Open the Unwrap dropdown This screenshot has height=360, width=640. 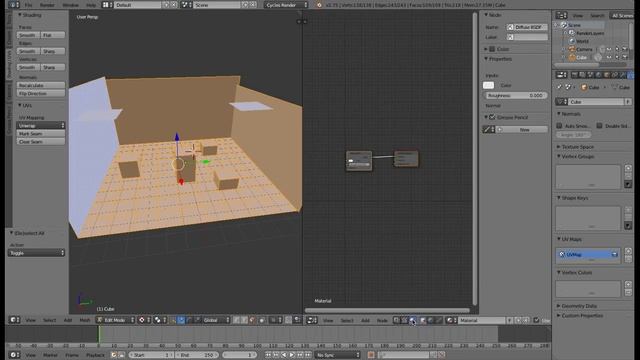[x=40, y=125]
